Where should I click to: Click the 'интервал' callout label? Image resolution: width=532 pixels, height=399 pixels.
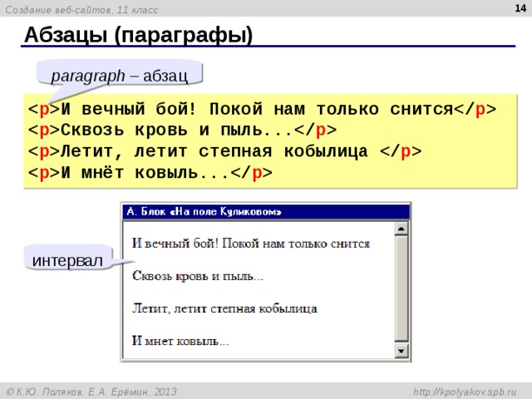(x=68, y=260)
